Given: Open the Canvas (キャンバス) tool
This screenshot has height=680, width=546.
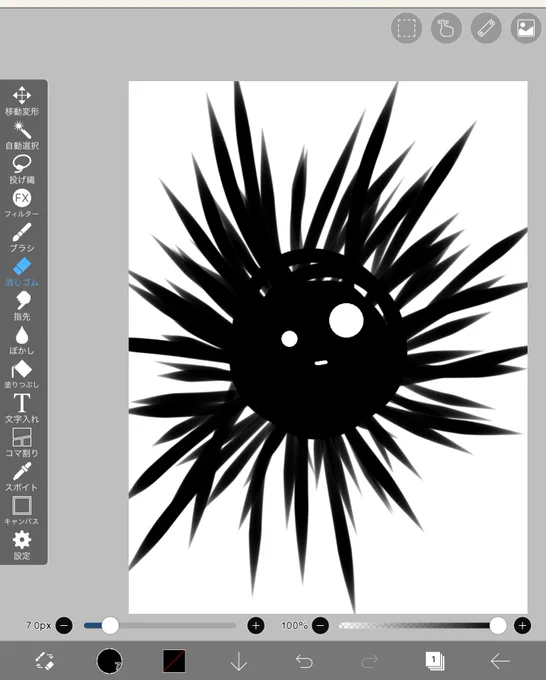Looking at the screenshot, I should point(22,512).
